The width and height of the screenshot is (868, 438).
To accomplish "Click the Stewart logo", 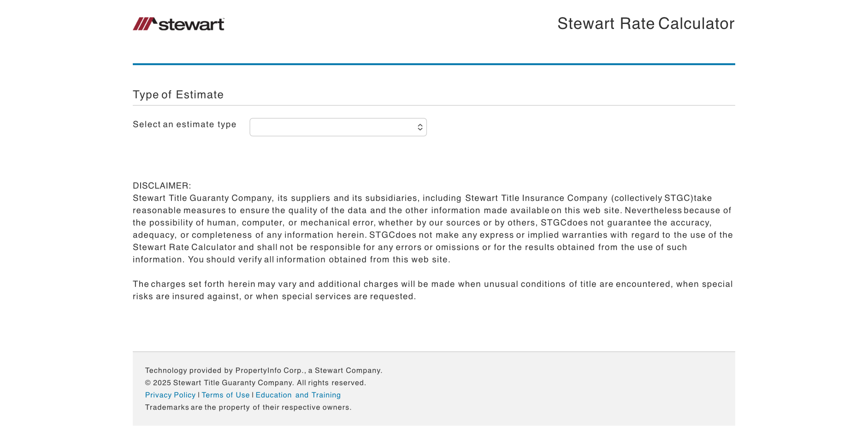I will 179,23.
